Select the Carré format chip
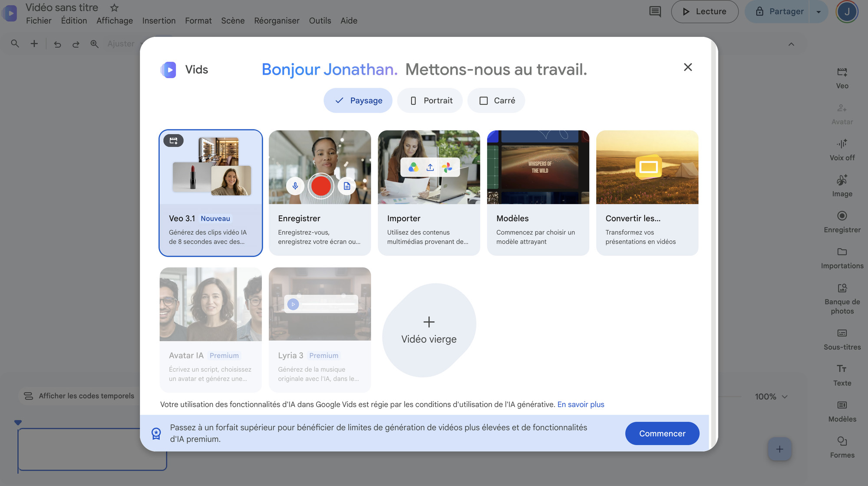This screenshot has height=486, width=868. (496, 100)
